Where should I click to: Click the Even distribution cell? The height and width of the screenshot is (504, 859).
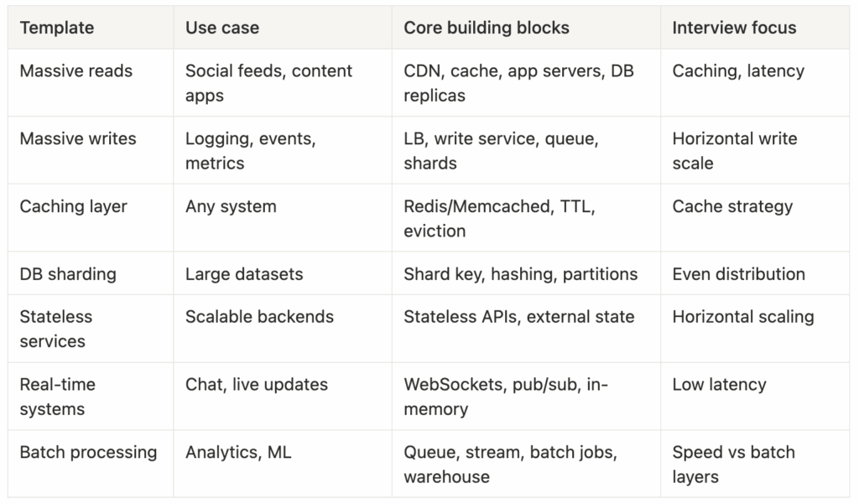coord(738,274)
